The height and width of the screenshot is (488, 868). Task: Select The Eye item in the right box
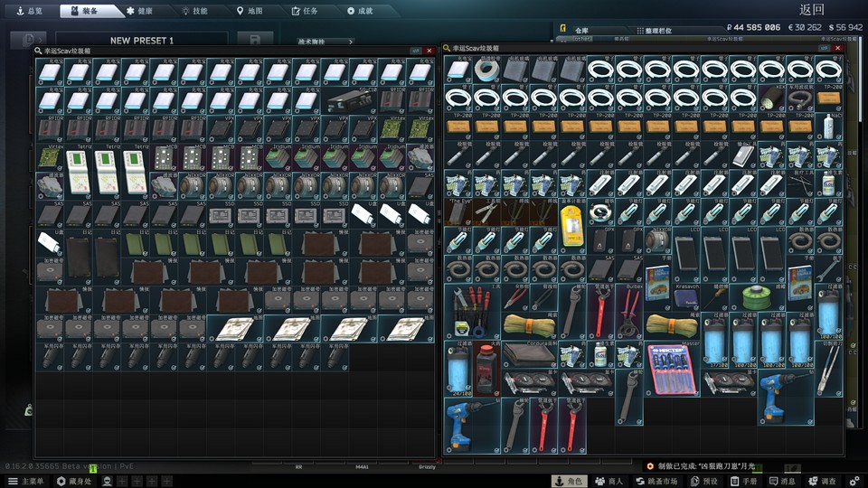tap(458, 212)
